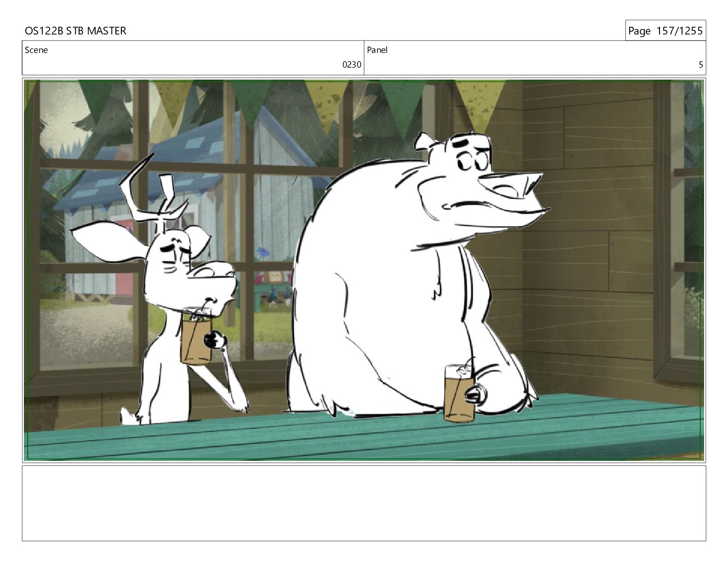Click the panel number 5
The width and height of the screenshot is (728, 563).
[x=701, y=65]
